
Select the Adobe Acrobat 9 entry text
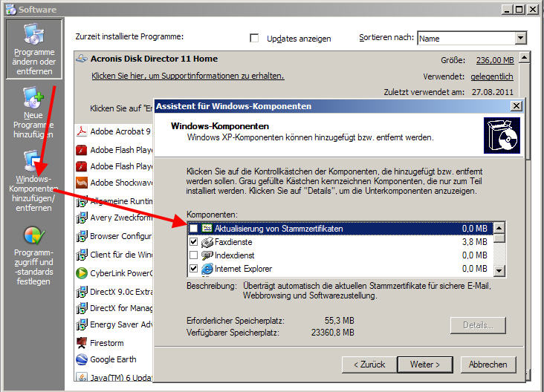[120, 131]
